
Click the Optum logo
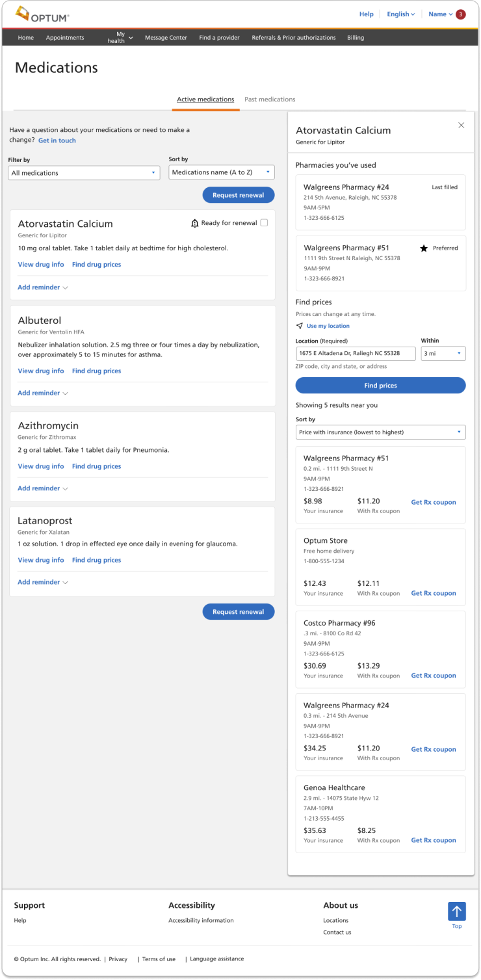[x=42, y=14]
